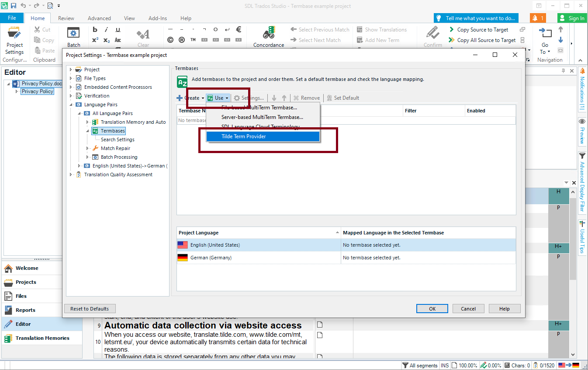This screenshot has height=370, width=588.
Task: Choose File-based MultiTerm Termbase option
Action: (x=263, y=108)
